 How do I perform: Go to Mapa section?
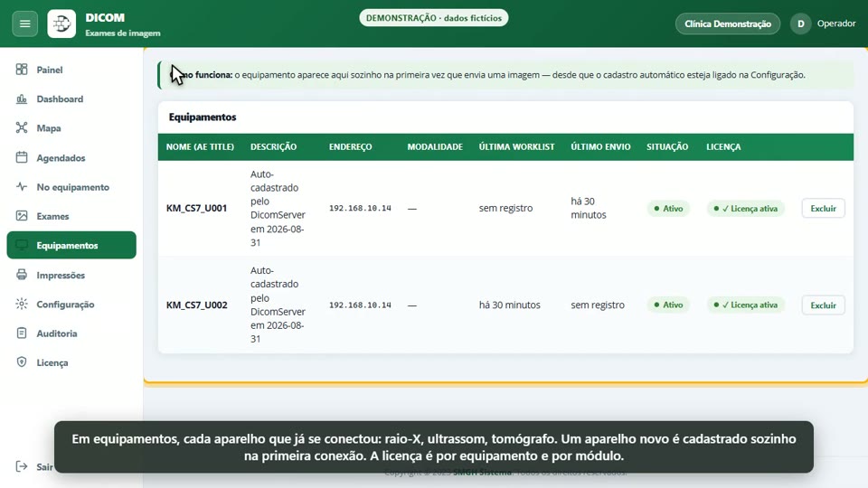coord(71,127)
